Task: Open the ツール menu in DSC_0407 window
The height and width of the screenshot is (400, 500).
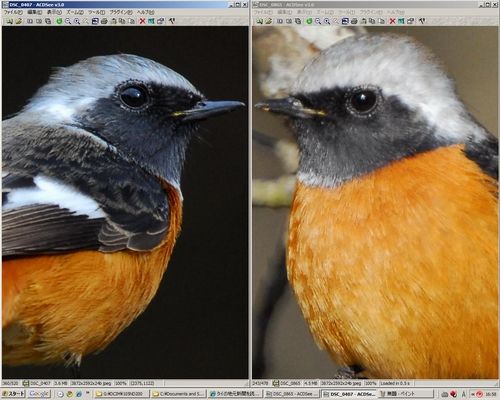Action: (x=96, y=12)
